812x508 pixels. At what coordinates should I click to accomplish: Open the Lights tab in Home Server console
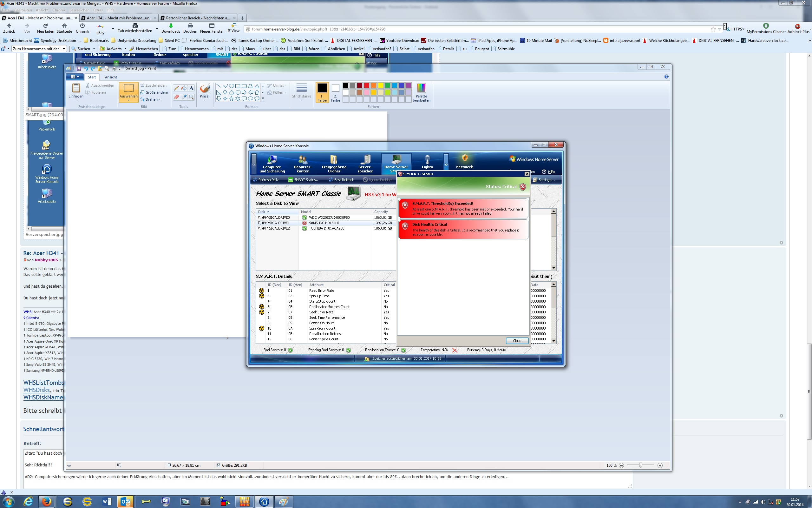coord(427,162)
